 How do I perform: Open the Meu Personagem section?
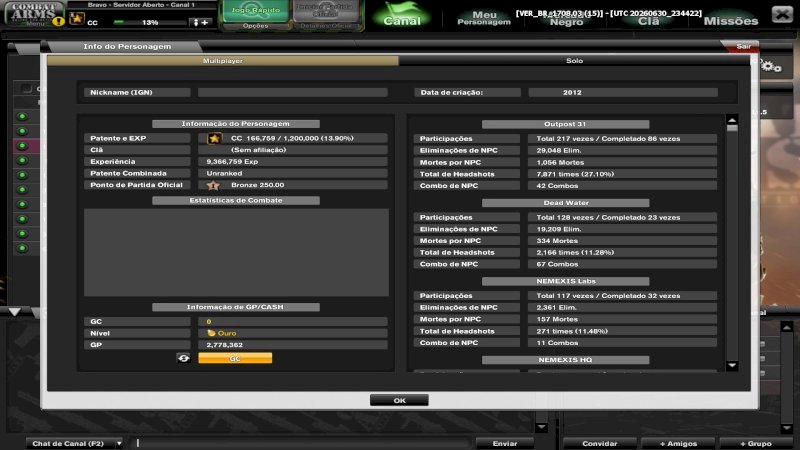coord(484,18)
